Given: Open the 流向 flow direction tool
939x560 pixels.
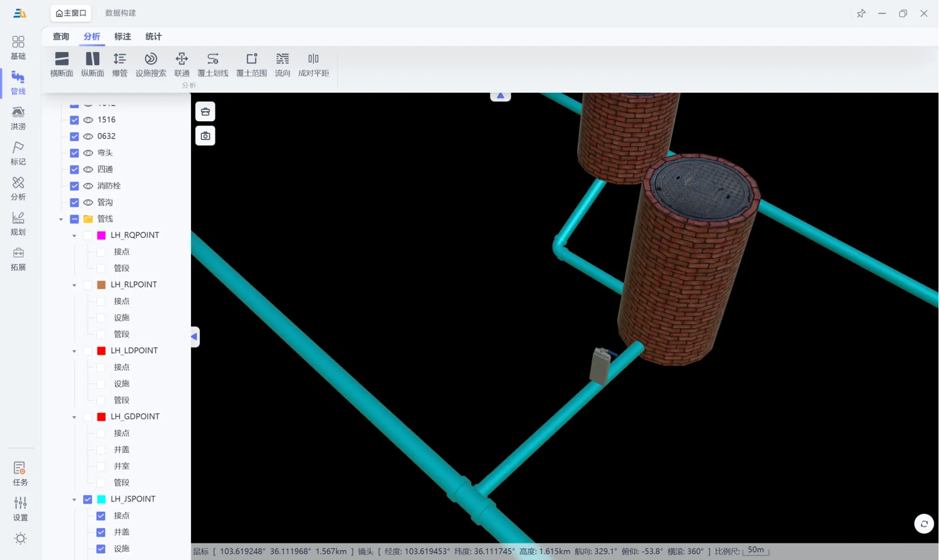Looking at the screenshot, I should 282,65.
